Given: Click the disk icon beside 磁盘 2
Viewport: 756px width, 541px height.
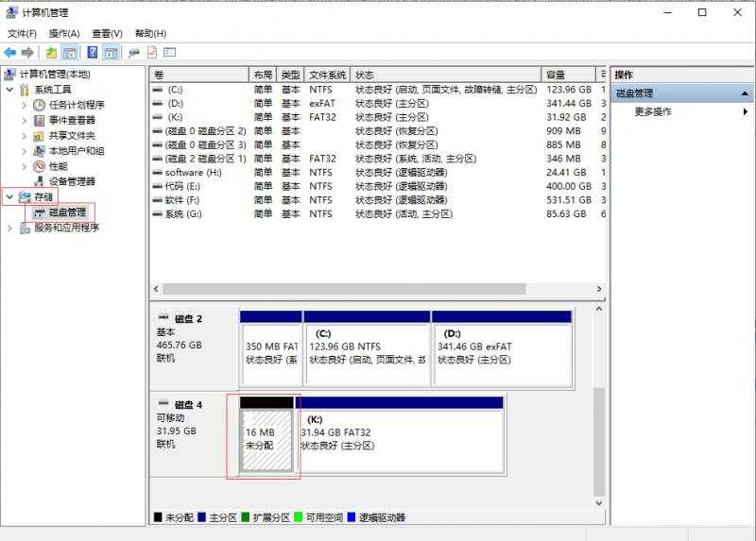Looking at the screenshot, I should coord(163,317).
